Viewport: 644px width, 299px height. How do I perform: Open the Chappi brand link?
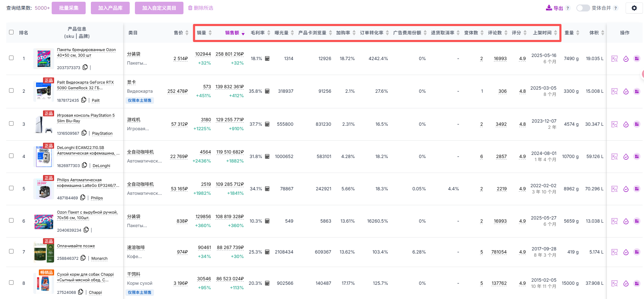[95, 292]
